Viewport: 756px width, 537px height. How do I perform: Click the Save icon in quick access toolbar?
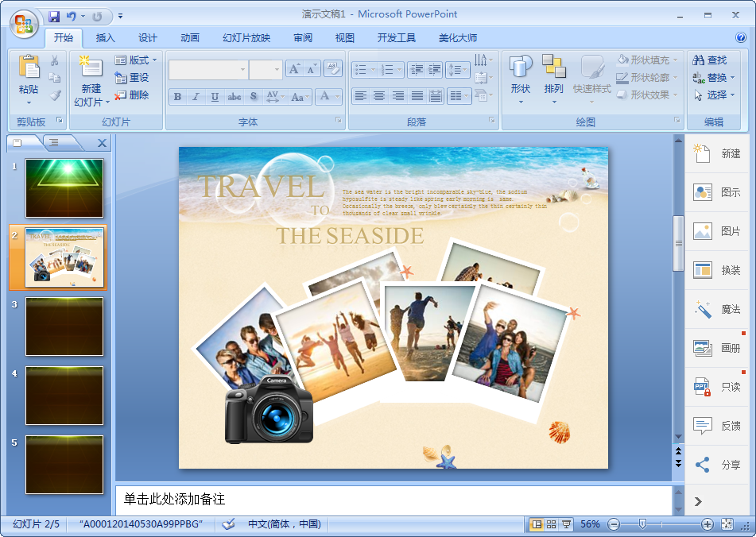pos(54,16)
